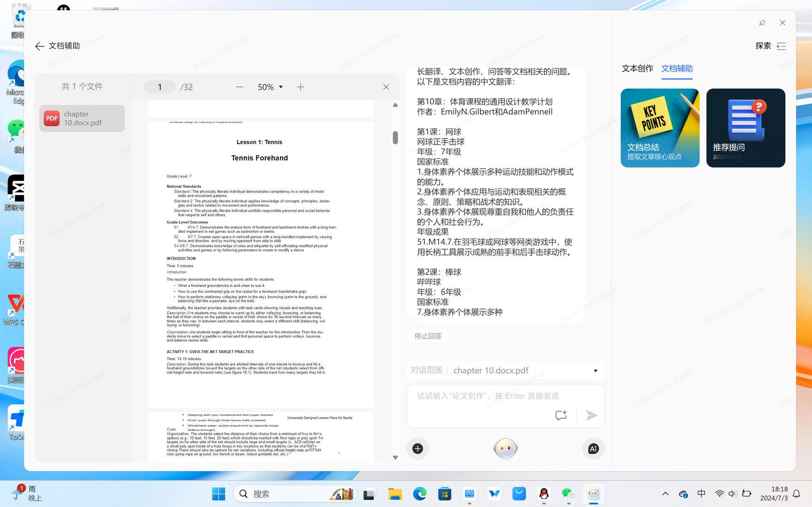812x507 pixels.
Task: Open Task View on taskbar
Action: point(369,494)
